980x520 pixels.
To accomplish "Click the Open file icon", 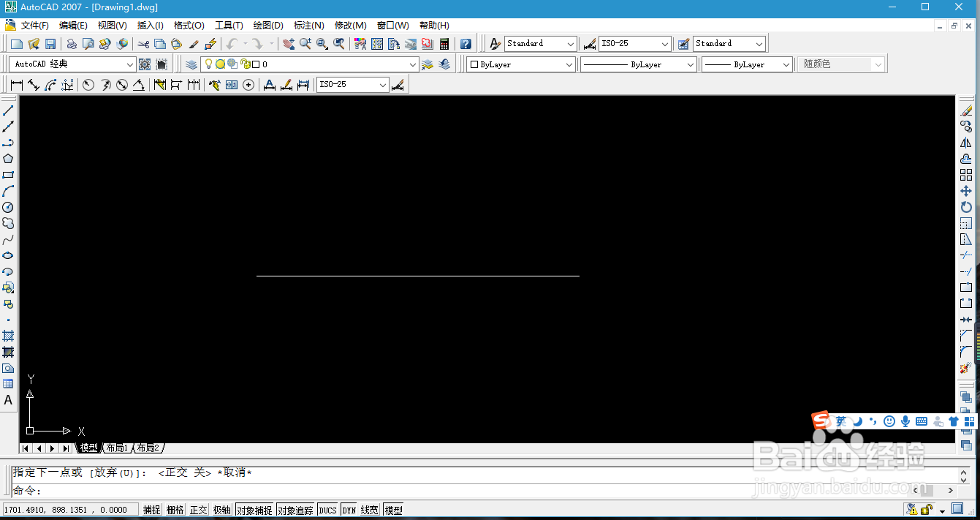I will (34, 44).
